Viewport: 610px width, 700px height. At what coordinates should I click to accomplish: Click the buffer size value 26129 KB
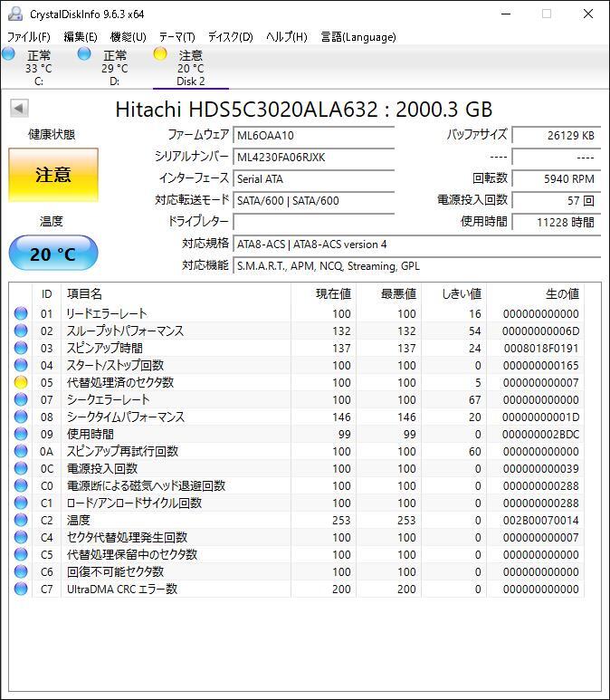(556, 135)
